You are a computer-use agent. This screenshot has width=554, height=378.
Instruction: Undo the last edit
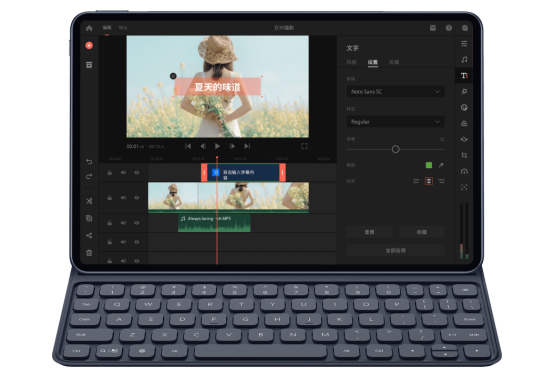89,161
